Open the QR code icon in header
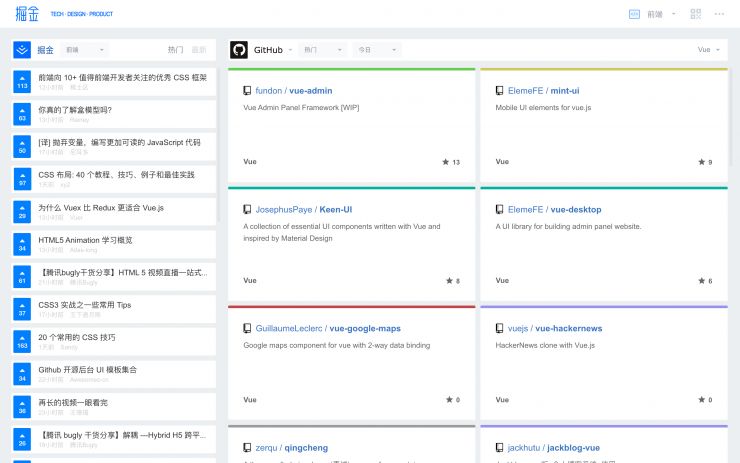 (696, 14)
